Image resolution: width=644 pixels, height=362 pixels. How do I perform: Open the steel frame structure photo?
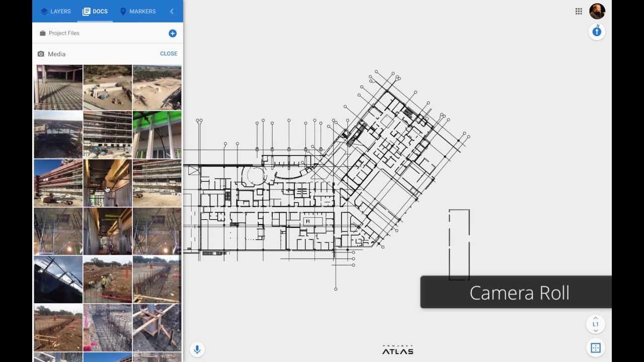(58, 135)
